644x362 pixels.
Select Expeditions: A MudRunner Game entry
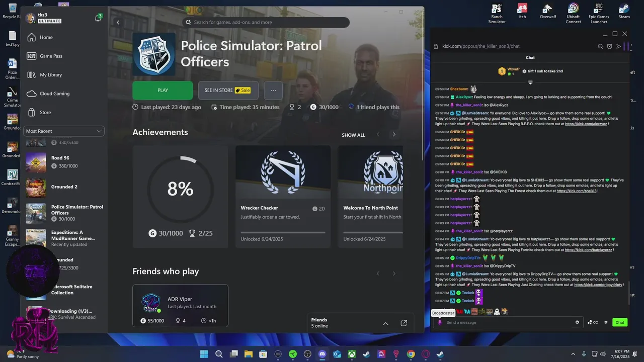[x=64, y=238]
